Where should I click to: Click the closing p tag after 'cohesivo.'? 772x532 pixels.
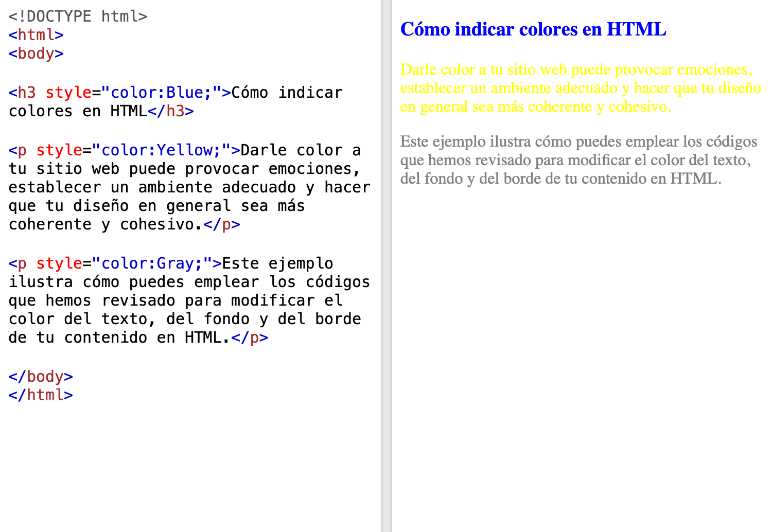[x=222, y=224]
